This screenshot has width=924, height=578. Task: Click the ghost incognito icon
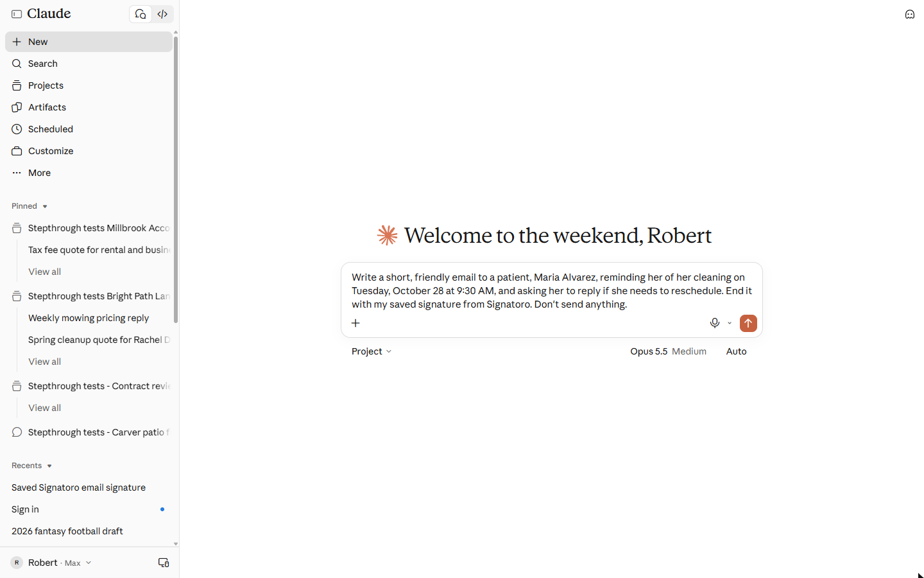(910, 14)
